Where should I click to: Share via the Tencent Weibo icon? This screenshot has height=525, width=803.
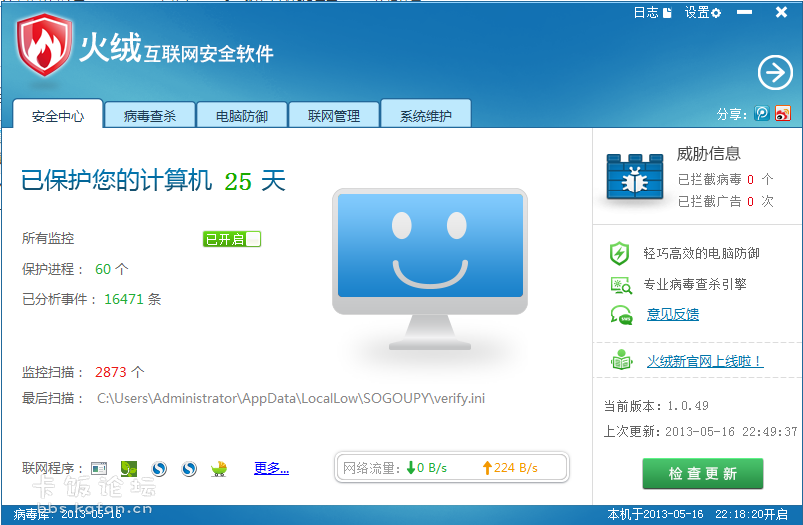763,114
